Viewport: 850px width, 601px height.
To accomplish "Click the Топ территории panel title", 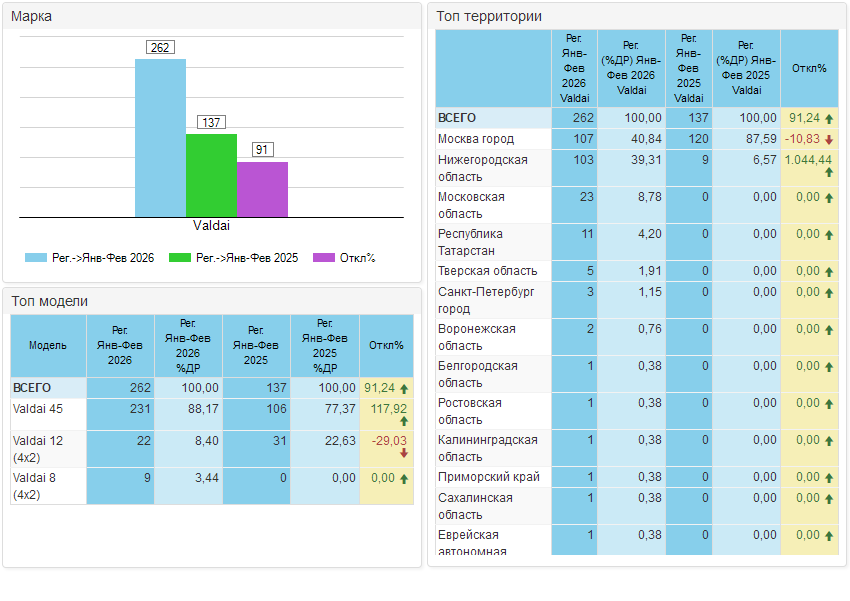I will click(489, 16).
